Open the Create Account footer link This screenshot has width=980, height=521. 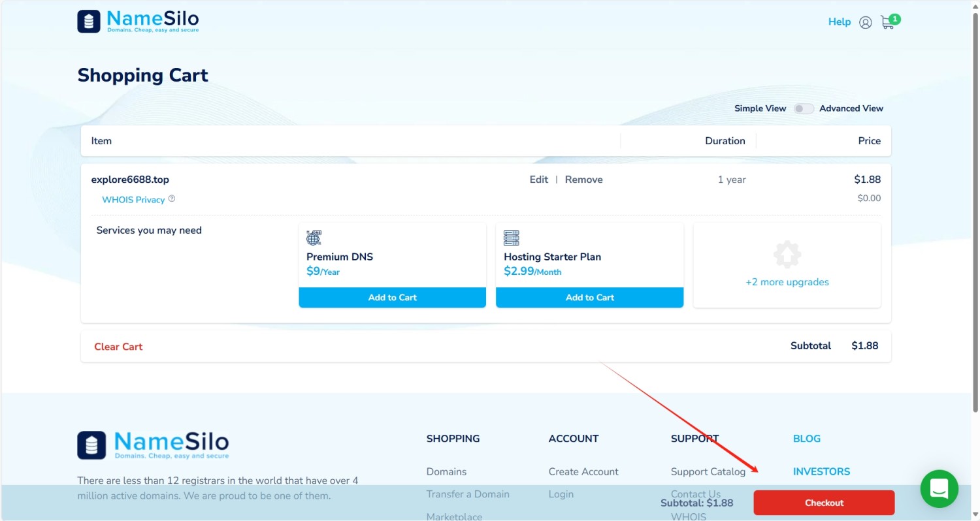coord(583,471)
